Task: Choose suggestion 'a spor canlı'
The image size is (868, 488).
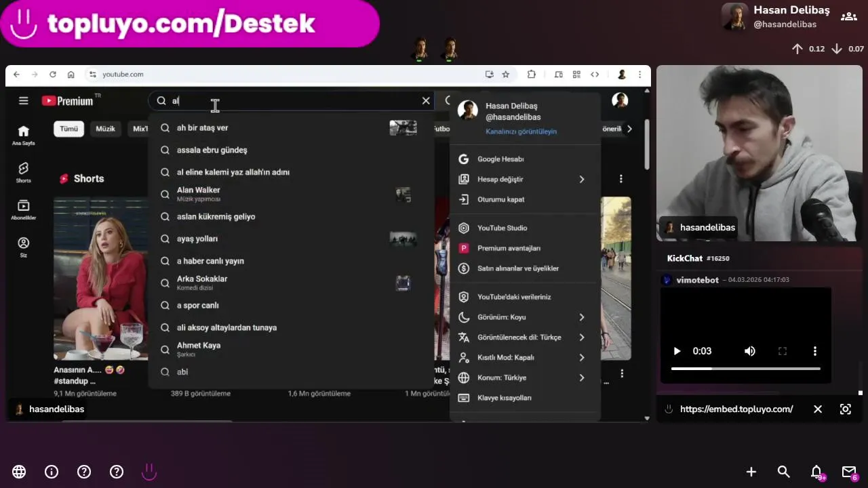Action: click(291, 305)
